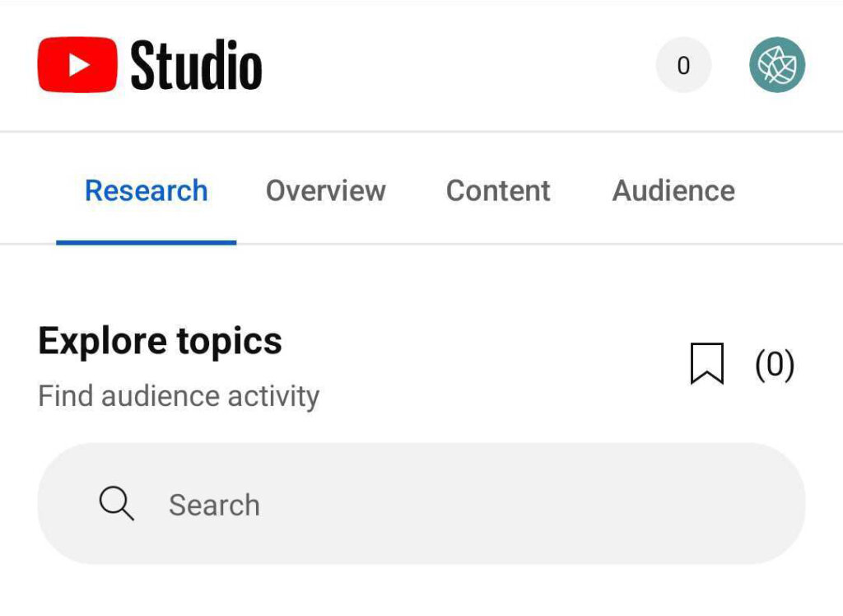This screenshot has width=843, height=616.
Task: Click the YouTube Studio logo
Action: tap(148, 66)
